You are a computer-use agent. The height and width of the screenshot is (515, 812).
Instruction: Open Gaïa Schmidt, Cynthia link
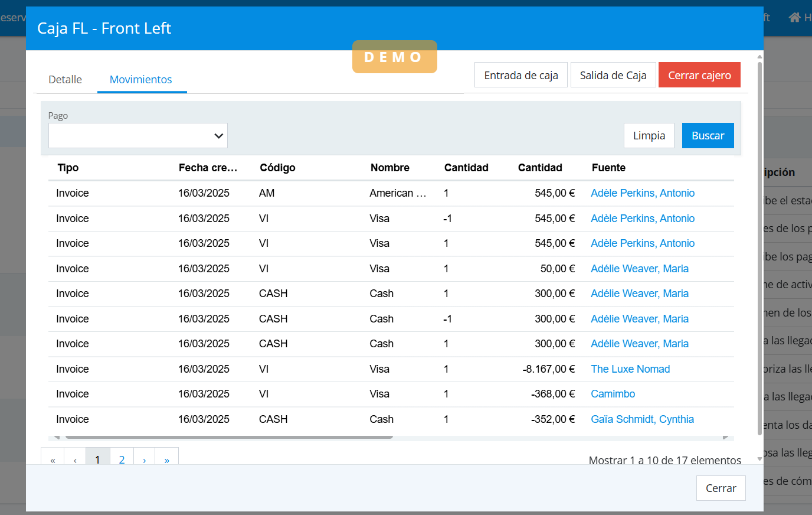tap(642, 419)
